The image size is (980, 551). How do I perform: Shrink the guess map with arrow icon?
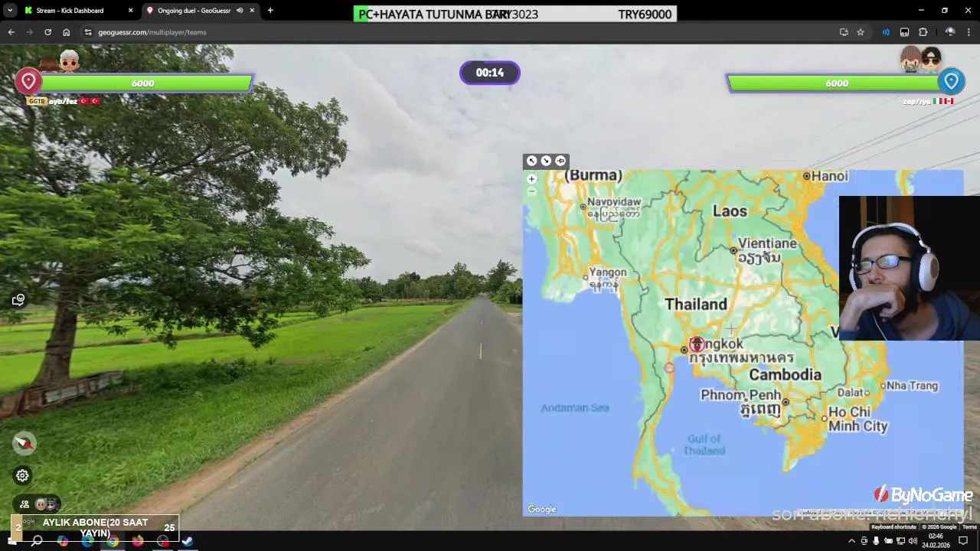[x=546, y=161]
